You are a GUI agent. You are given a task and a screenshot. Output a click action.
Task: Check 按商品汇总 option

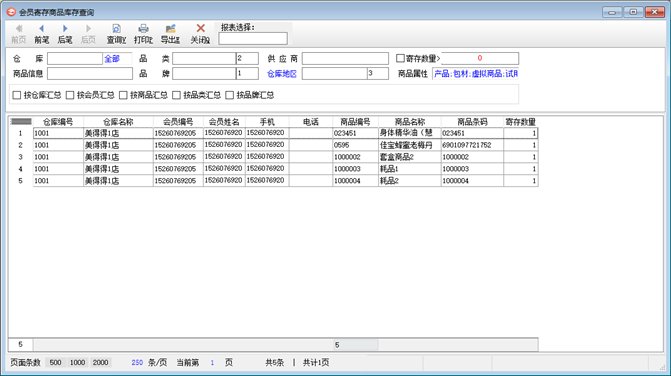(x=123, y=95)
